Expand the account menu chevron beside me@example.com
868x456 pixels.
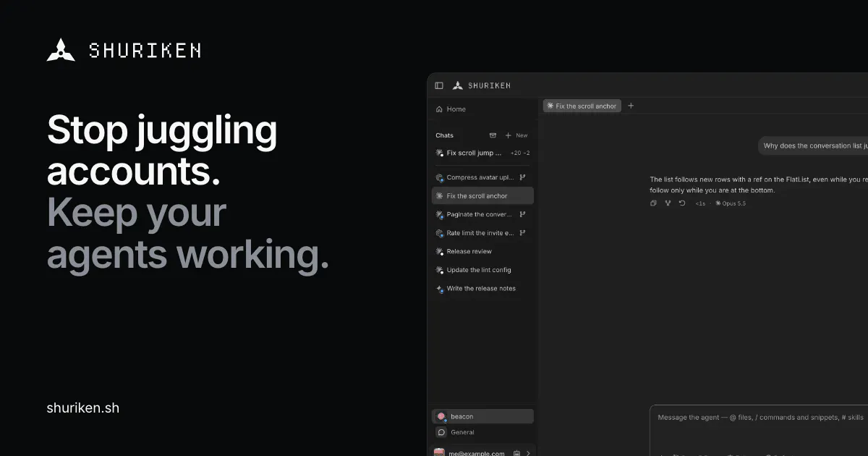(528, 453)
